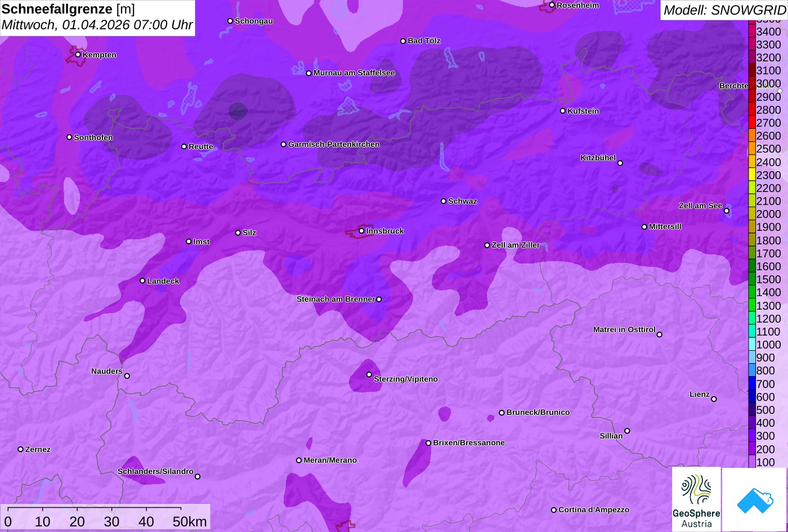Click the 2300 m yellow legend swatch
Image resolution: width=788 pixels, height=532 pixels.
(x=752, y=175)
